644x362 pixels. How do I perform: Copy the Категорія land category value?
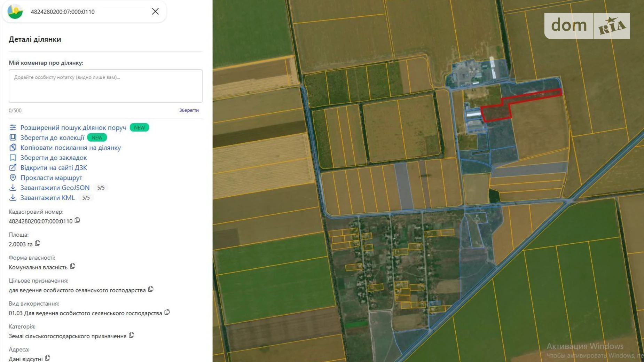[x=132, y=335]
